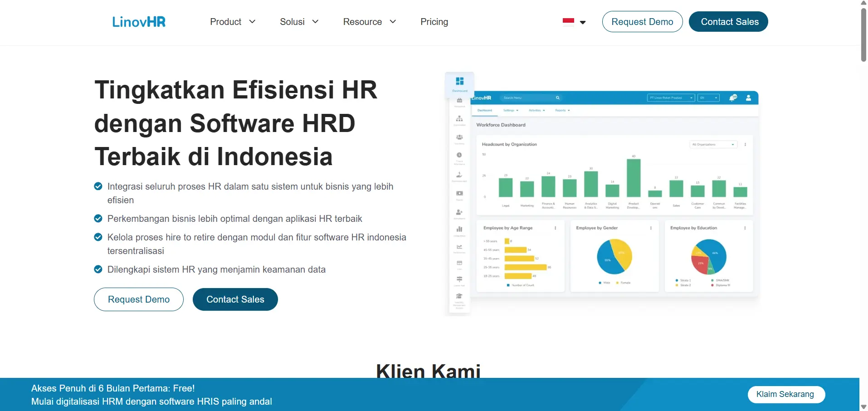Select the Dashboard tab in the preview

[x=484, y=110]
